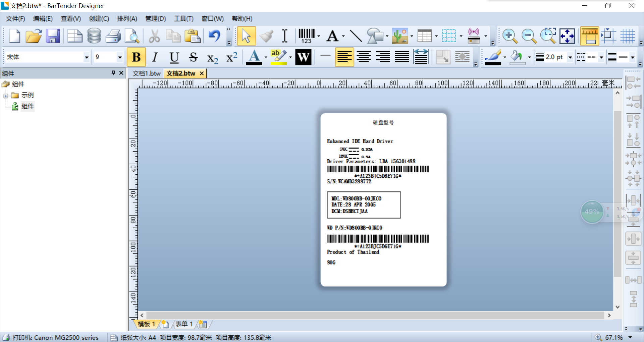Toggle the grid display button
This screenshot has height=342, width=644.
[x=628, y=36]
